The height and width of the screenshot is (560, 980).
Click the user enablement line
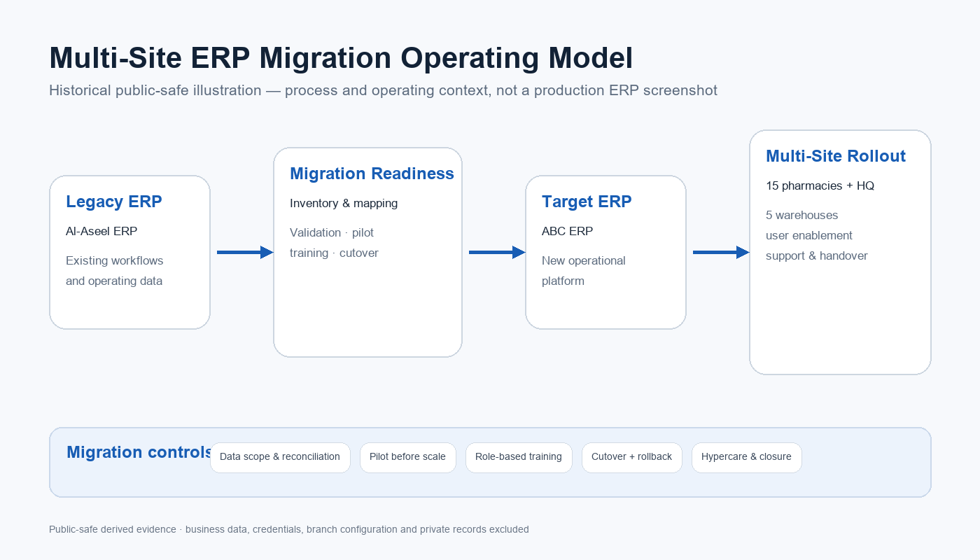point(809,235)
